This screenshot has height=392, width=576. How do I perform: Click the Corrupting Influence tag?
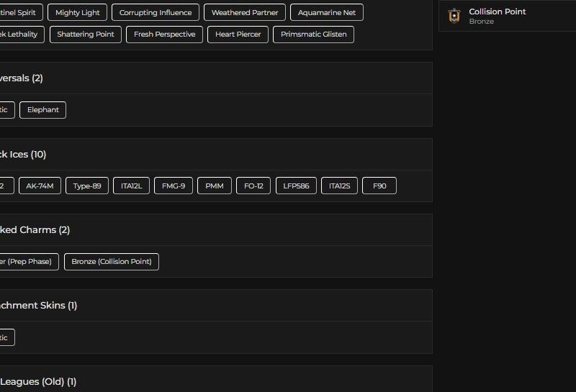coord(156,12)
